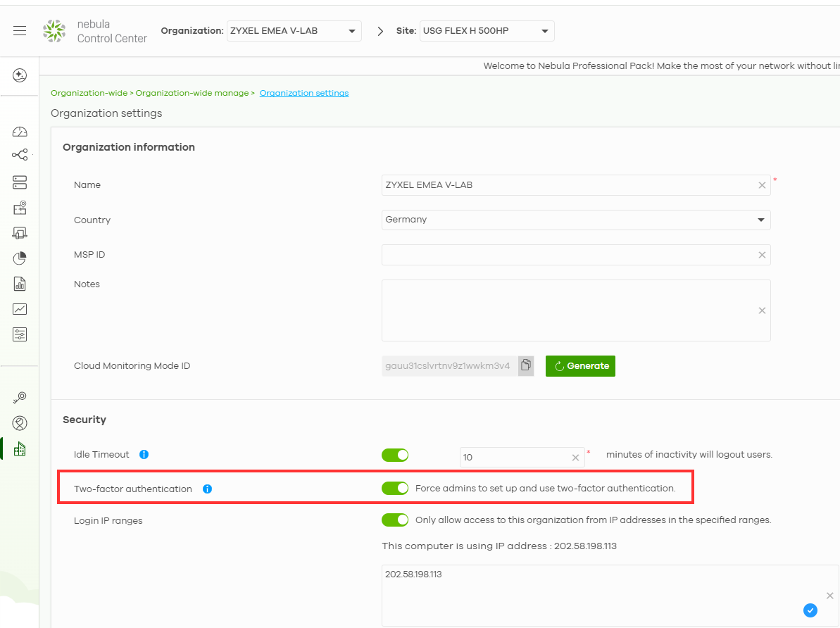Turn off forced two-factor authentication
The image size is (840, 628).
click(x=395, y=489)
